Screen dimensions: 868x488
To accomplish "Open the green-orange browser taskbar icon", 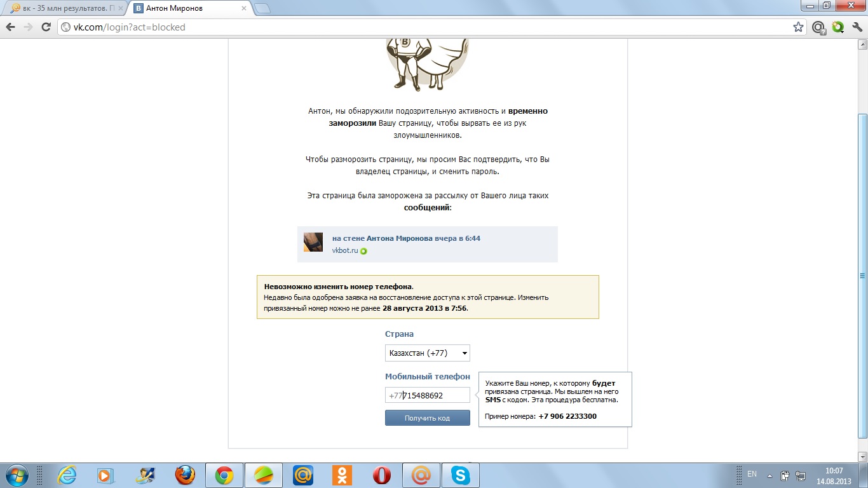I will [264, 475].
